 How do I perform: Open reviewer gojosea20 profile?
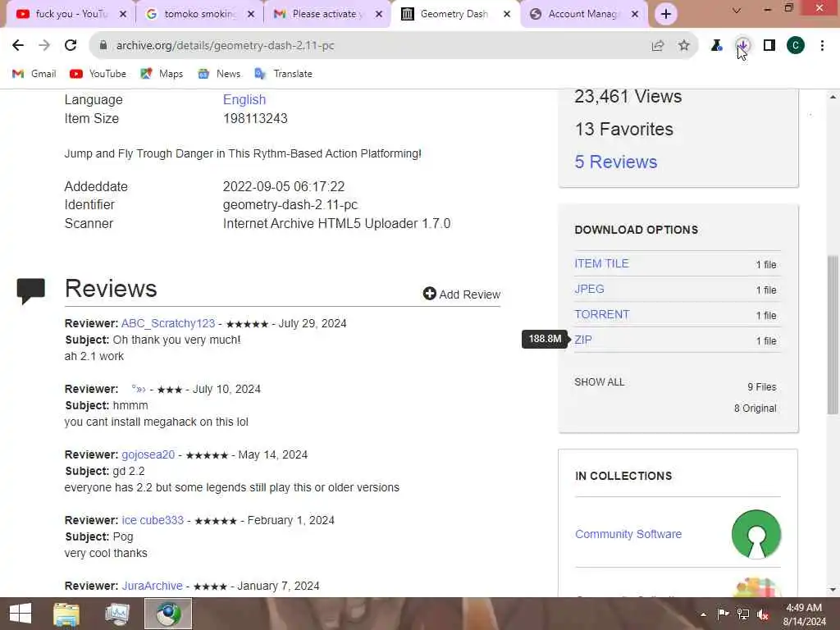coord(148,454)
